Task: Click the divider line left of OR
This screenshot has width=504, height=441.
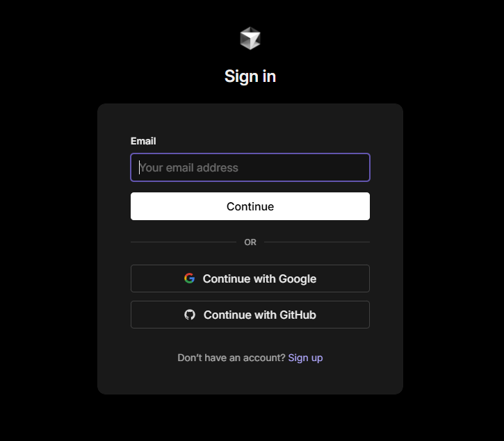Action: [184, 242]
